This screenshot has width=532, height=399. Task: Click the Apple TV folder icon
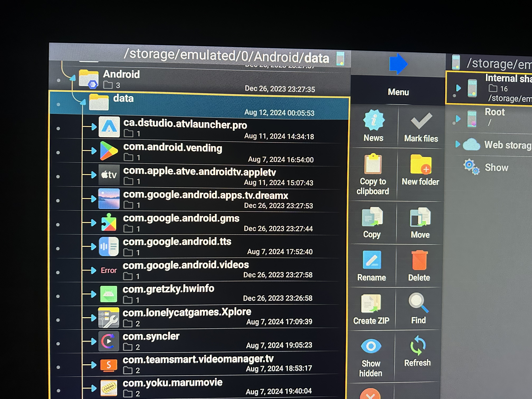109,175
